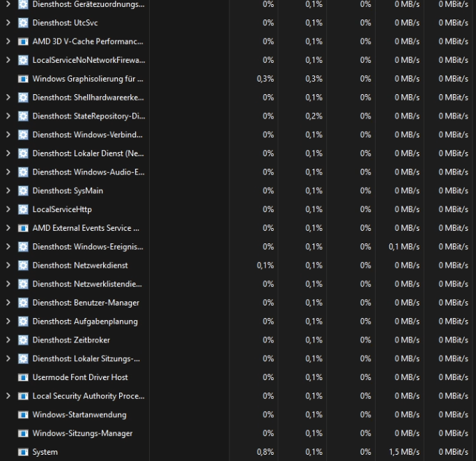Screen dimensions: 476x461
Task: Expand the Diensthost: UtcSvc row
Action: [8, 23]
